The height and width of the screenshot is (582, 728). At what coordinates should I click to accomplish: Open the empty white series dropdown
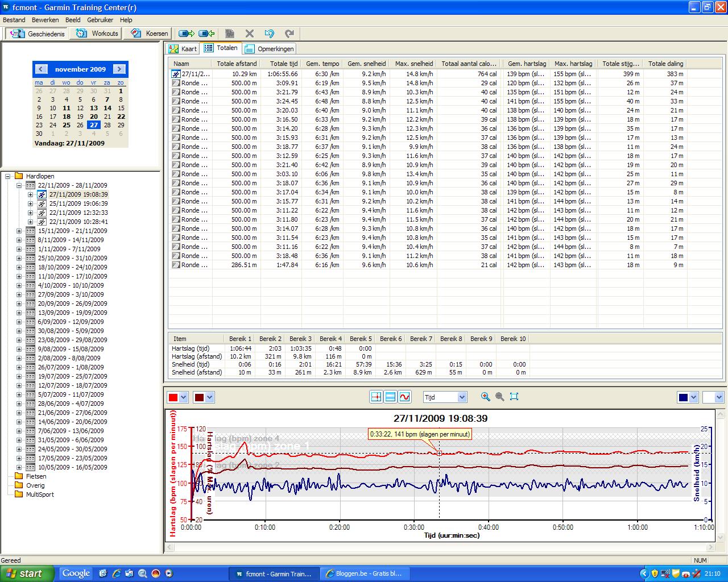tap(719, 397)
